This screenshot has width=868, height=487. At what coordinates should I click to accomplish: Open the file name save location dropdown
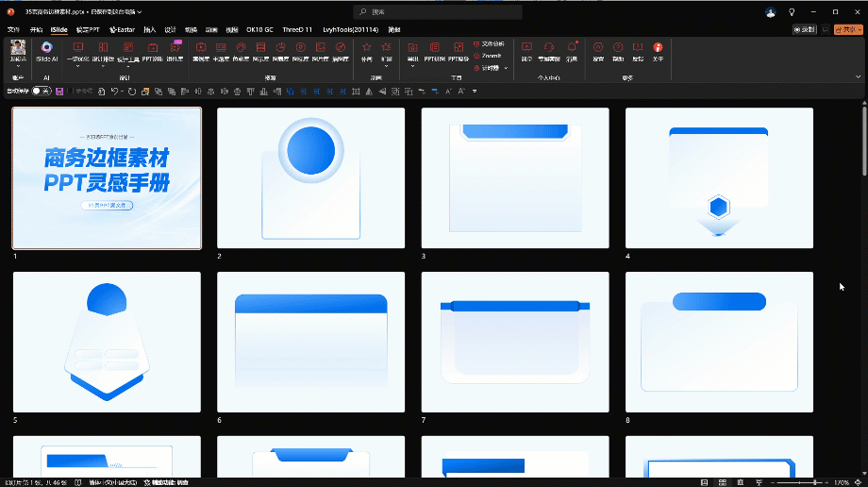pos(140,11)
